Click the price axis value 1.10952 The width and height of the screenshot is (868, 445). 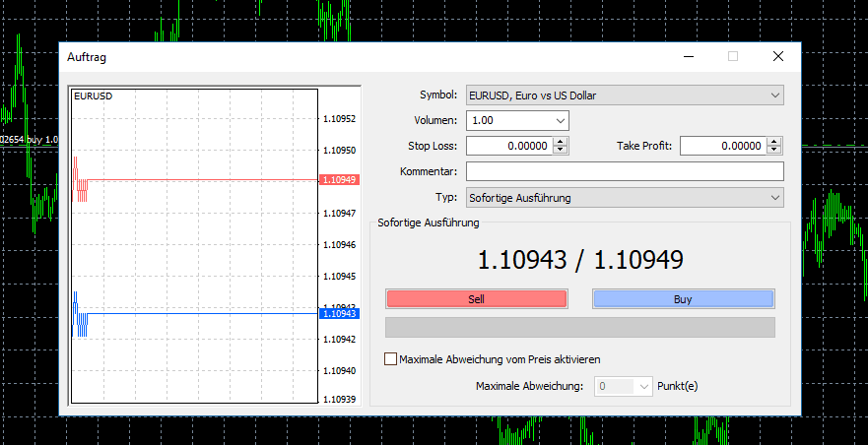pos(339,119)
